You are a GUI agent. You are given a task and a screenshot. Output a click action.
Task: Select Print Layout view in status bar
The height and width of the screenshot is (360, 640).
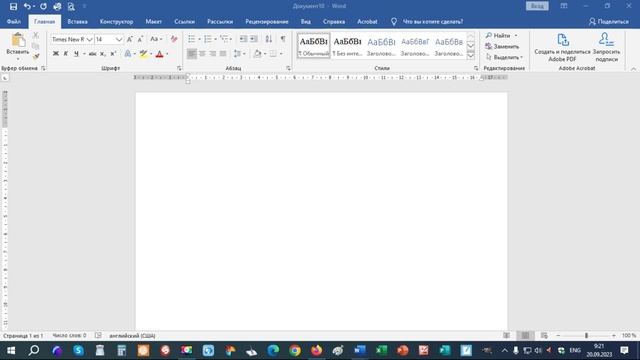coord(525,336)
